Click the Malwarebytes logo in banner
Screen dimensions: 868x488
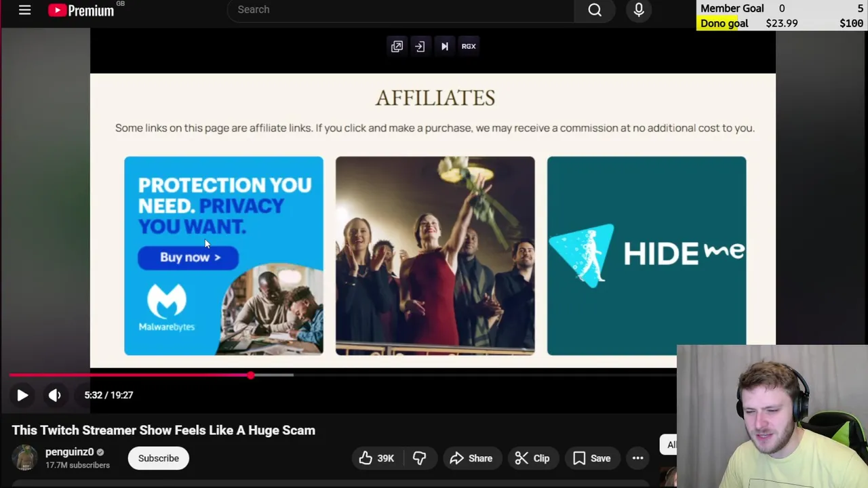click(167, 307)
